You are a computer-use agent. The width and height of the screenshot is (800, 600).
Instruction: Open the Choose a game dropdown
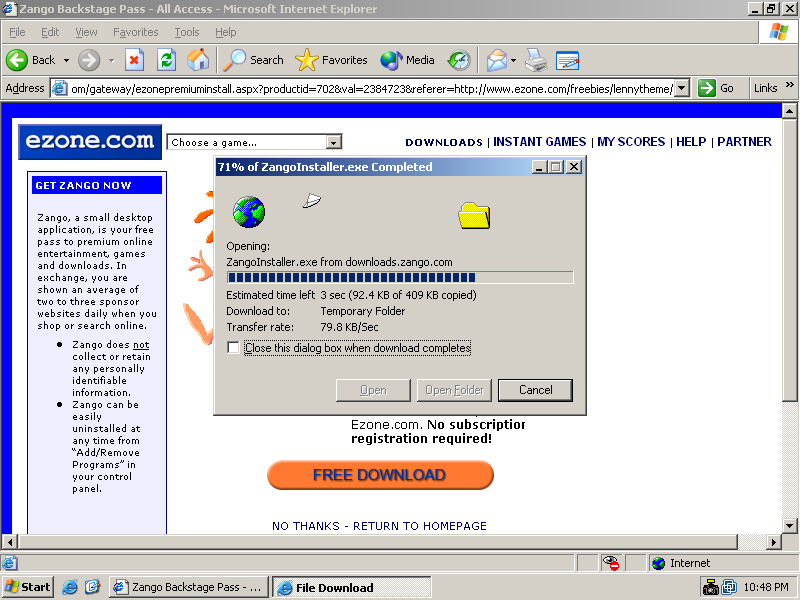pyautogui.click(x=334, y=142)
